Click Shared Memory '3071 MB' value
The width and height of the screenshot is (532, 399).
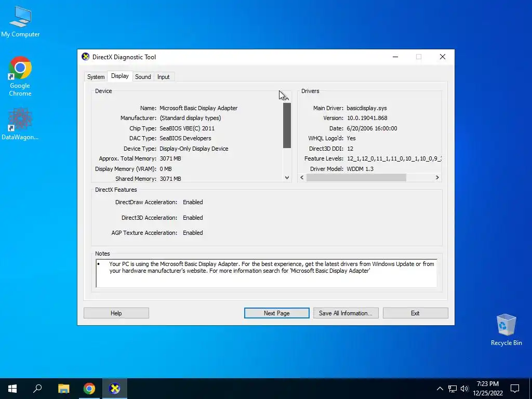170,179
